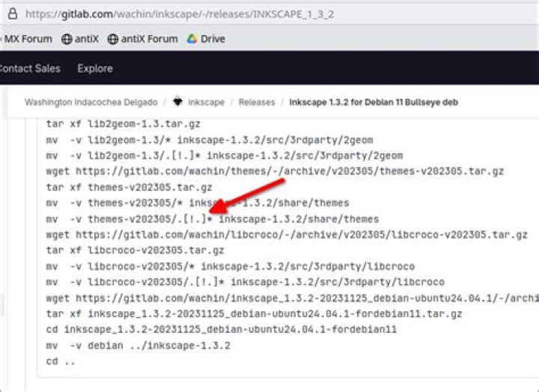
Task: Click wget inkscape_1.3.2-20231125 command line
Action: (x=293, y=298)
